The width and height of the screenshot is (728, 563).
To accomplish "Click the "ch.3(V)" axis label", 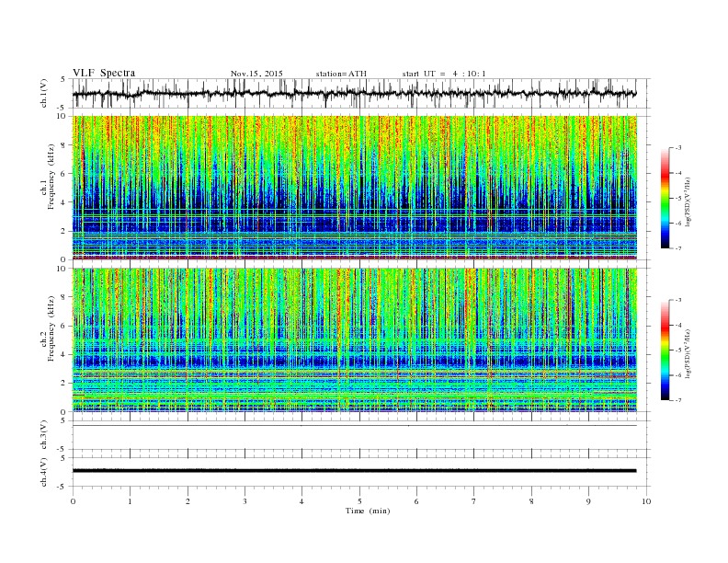I will coord(43,435).
